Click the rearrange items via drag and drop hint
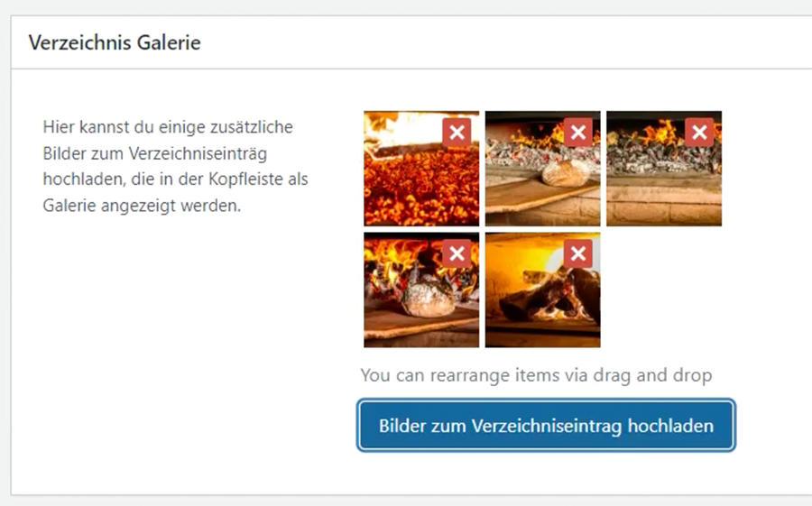This screenshot has height=506, width=812. pos(536,375)
